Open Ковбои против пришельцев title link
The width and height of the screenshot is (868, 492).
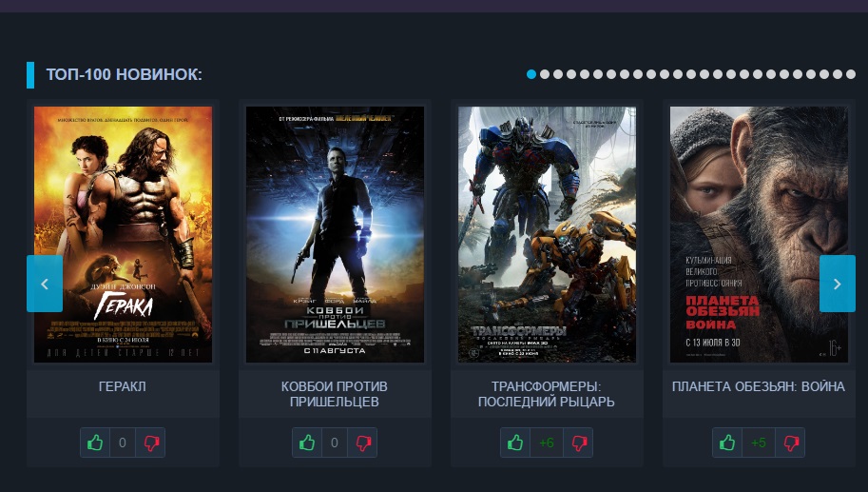[335, 394]
